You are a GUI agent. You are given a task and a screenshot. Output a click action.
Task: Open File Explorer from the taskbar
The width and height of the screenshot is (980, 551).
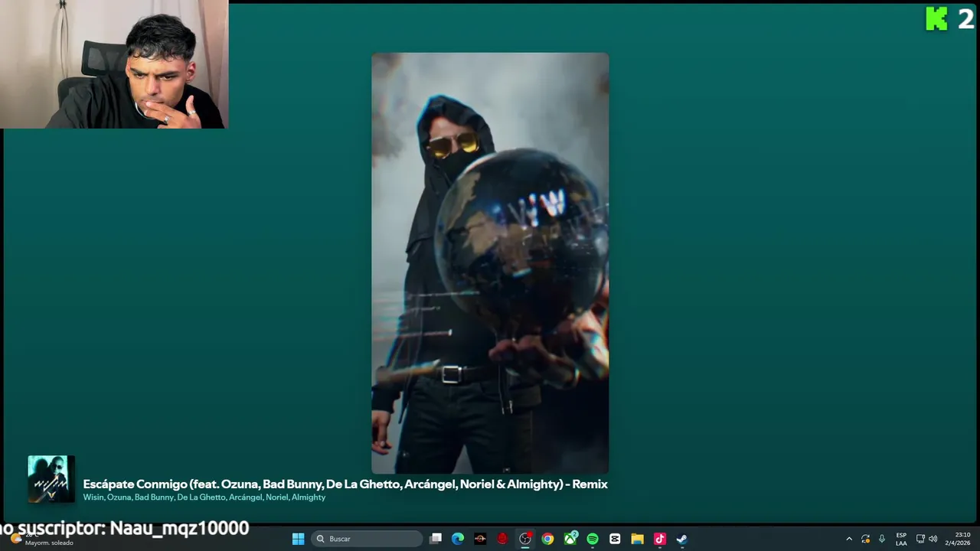pyautogui.click(x=637, y=539)
